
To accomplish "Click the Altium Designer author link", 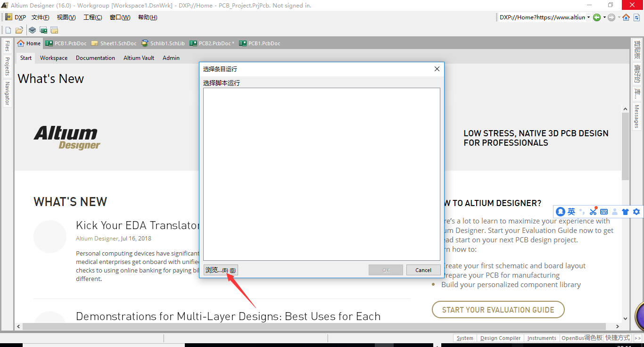I will pyautogui.click(x=97, y=239).
